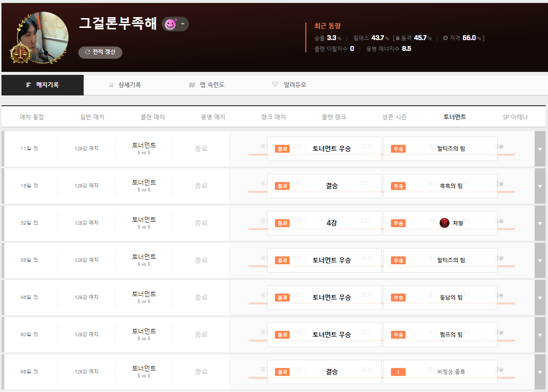Screen dimensions: 548x392
Task: Open the player profile avatar photo
Action: point(43,35)
